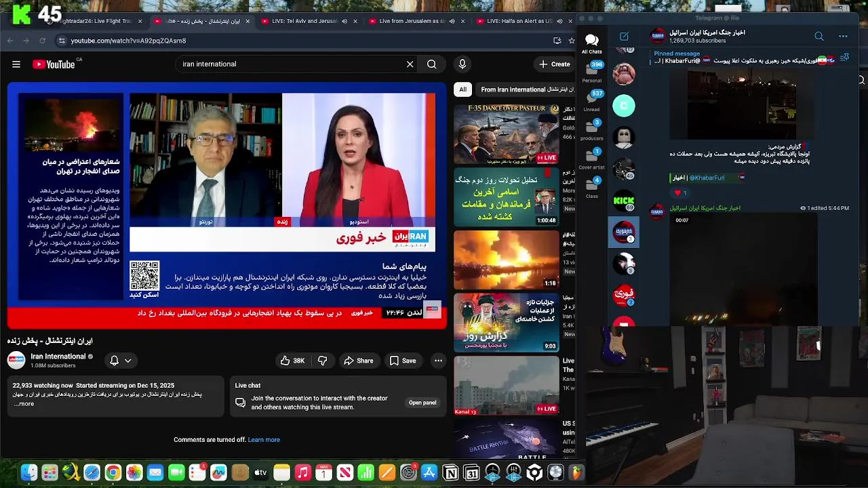Open App Store from the Dock
868x488 pixels.
click(429, 473)
